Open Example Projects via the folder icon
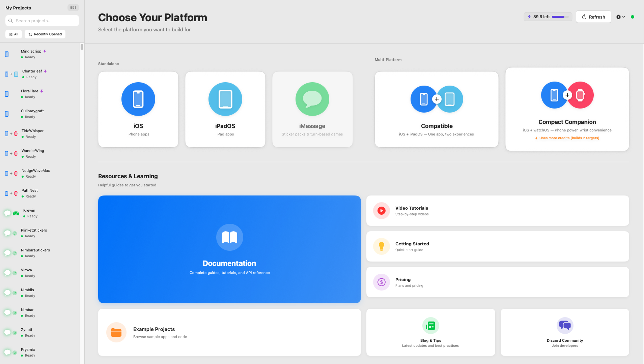 (116, 332)
